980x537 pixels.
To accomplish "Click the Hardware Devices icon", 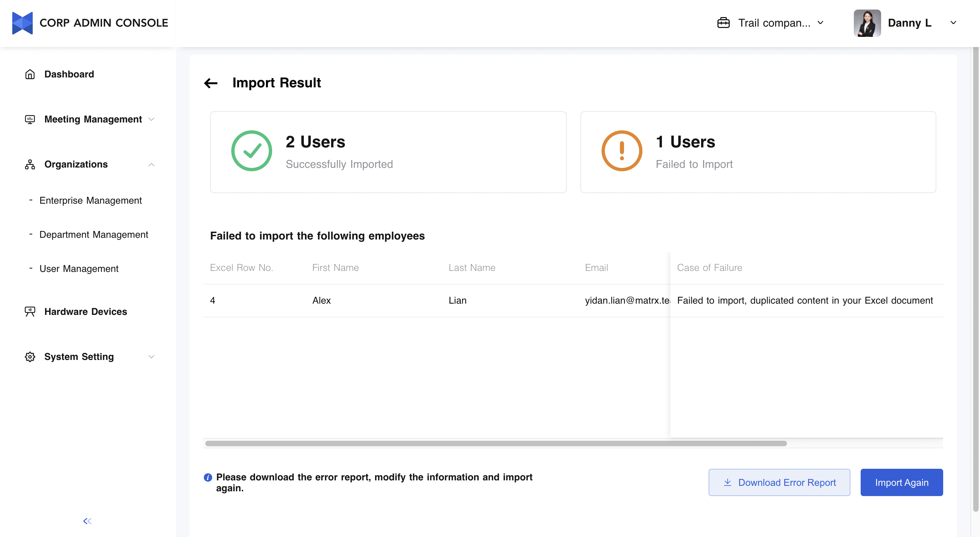I will (30, 311).
